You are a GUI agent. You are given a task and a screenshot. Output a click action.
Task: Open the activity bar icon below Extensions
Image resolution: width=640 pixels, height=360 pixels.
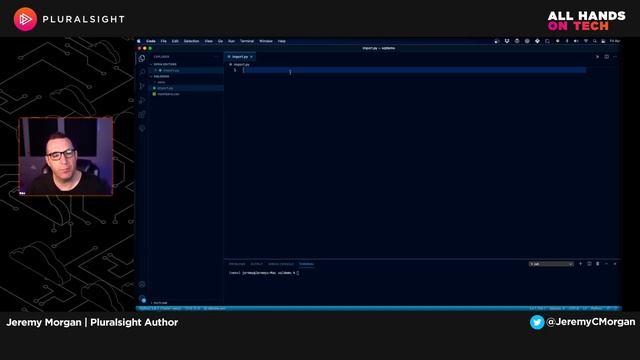pos(142,128)
